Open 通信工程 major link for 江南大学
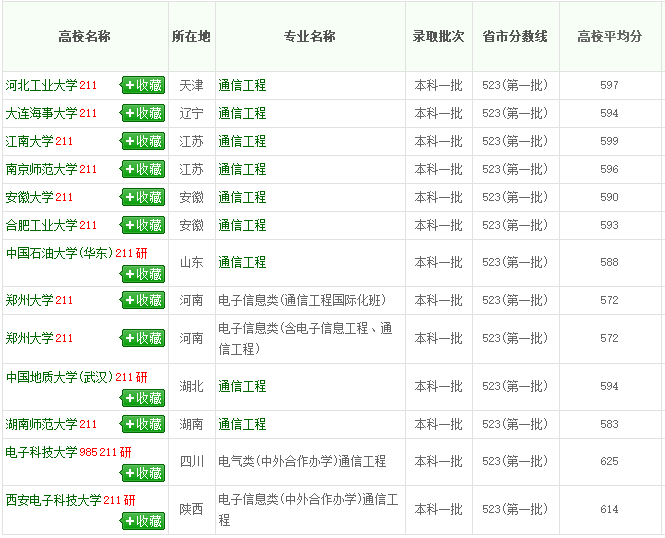This screenshot has width=665, height=538. (242, 141)
